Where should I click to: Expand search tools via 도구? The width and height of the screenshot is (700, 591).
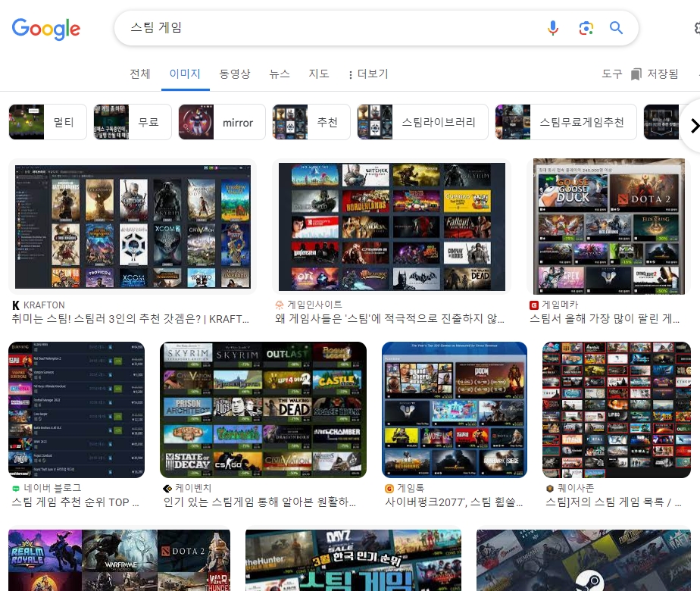[612, 73]
